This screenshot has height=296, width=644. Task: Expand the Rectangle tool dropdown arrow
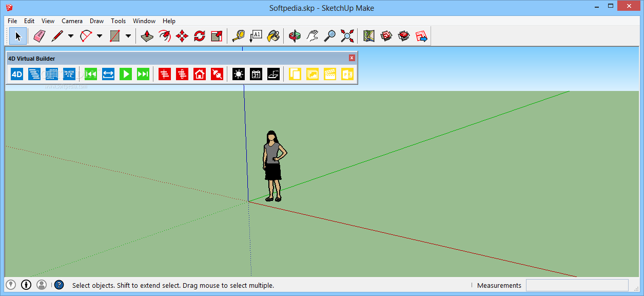(128, 36)
